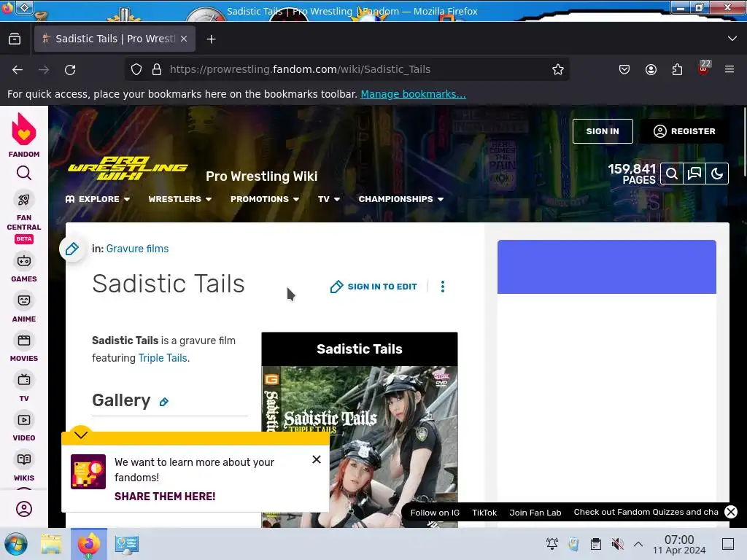
Task: Open the wiki Discuss speech-bubble icon
Action: (x=694, y=174)
